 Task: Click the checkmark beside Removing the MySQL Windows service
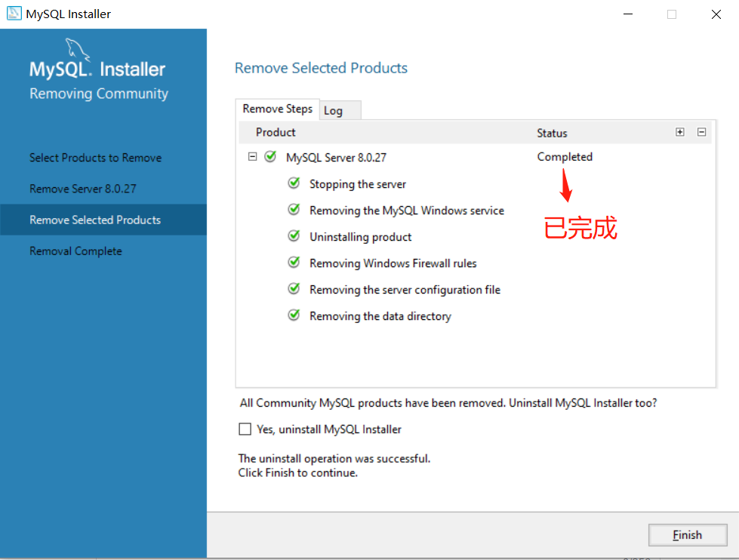tap(294, 210)
